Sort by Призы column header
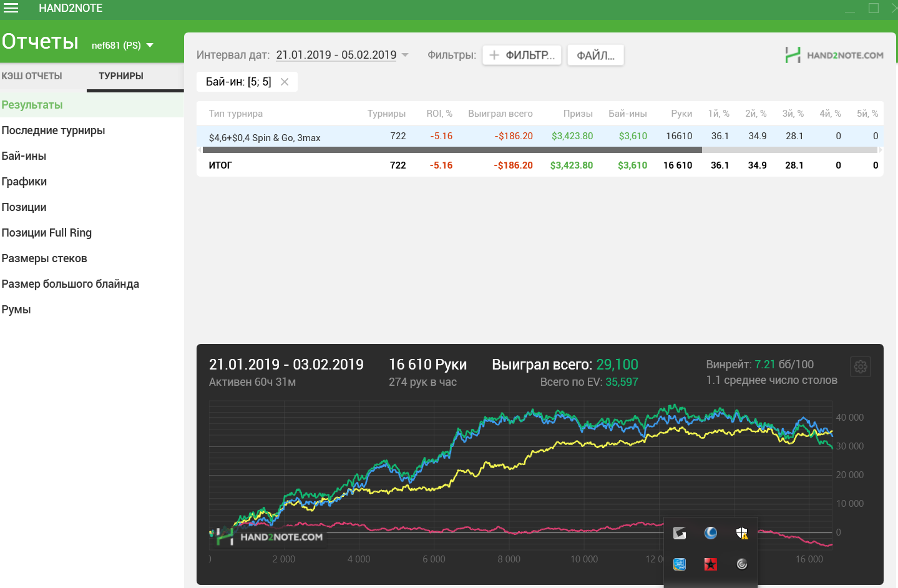The height and width of the screenshot is (588, 898). (578, 114)
